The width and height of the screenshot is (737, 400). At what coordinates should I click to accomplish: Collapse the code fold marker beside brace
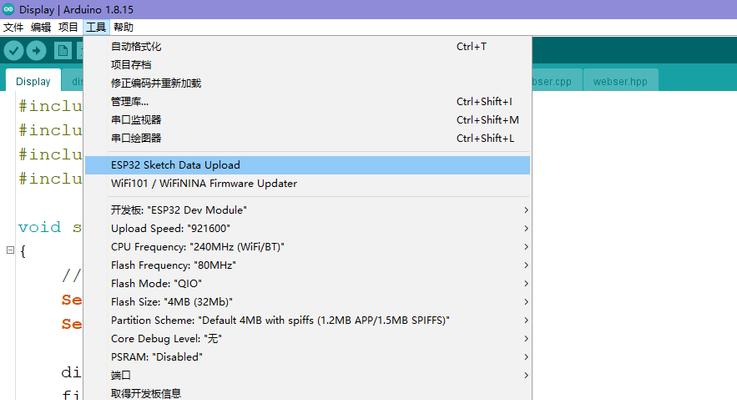click(x=10, y=250)
